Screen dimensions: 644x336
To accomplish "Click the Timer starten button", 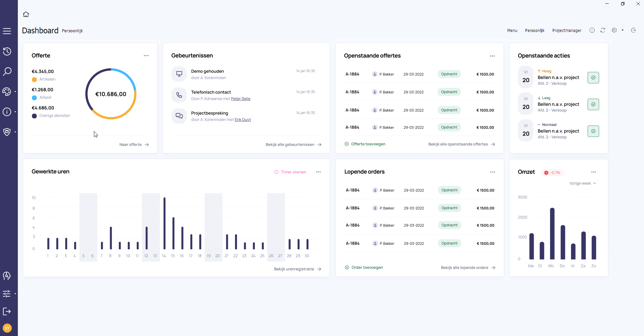I will [x=290, y=172].
